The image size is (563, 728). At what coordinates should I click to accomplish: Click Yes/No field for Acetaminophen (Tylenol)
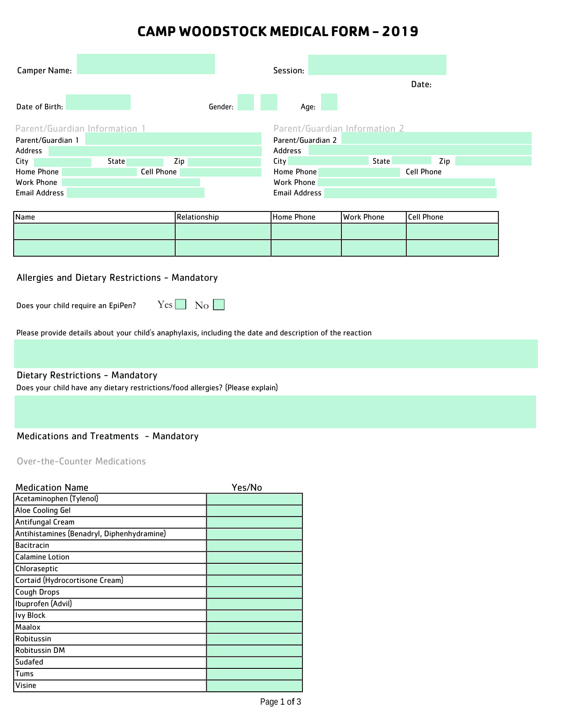254,499
